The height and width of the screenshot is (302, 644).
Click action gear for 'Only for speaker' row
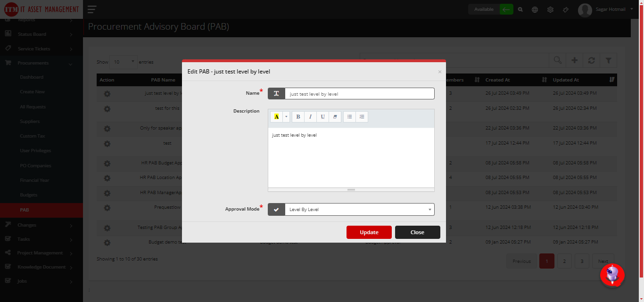pos(107,129)
